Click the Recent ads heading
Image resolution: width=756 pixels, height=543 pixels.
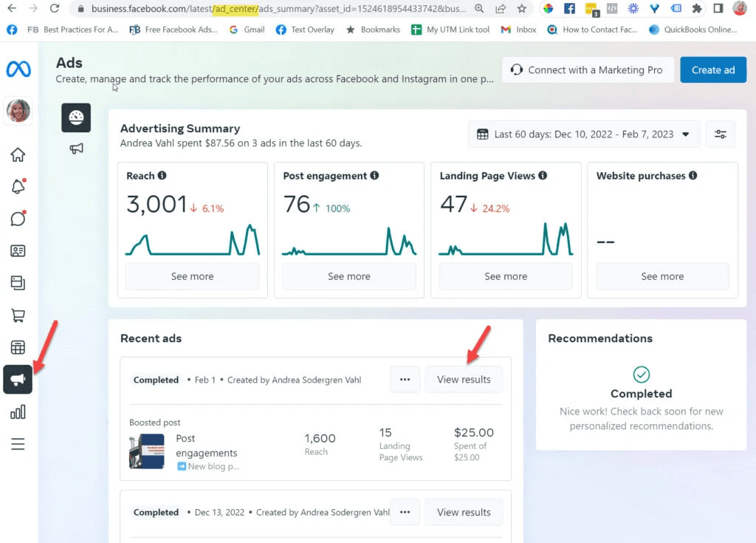click(151, 338)
